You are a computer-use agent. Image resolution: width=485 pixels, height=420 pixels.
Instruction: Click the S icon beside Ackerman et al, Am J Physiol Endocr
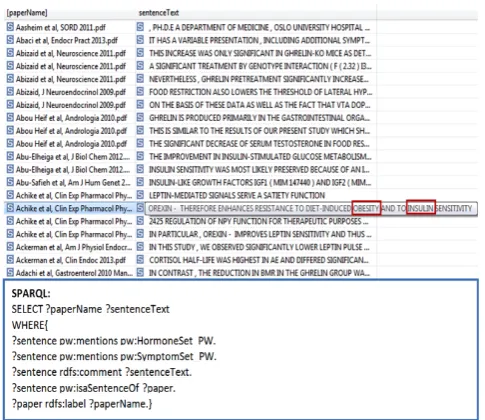pos(10,247)
